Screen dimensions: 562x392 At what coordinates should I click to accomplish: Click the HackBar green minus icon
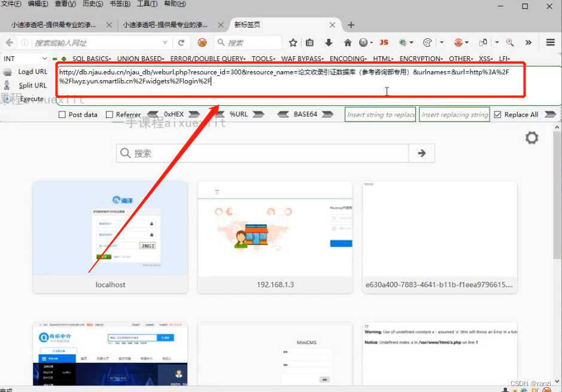point(54,59)
